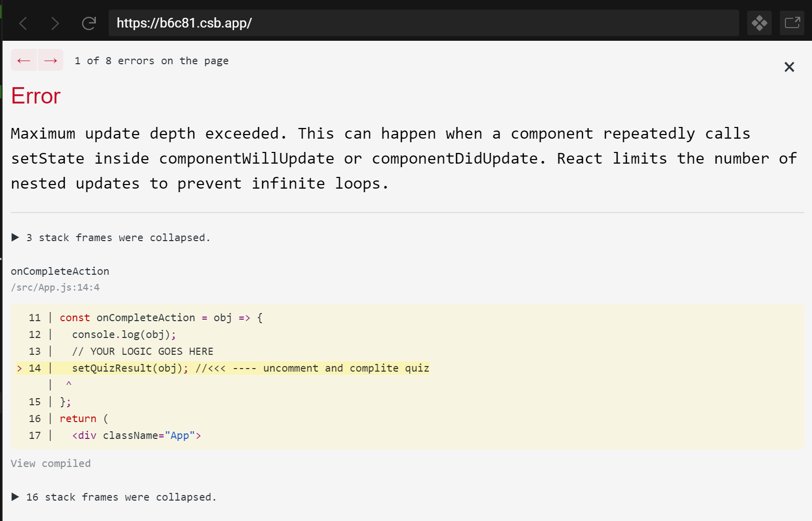
Task: Click the onCompleteAction frame name
Action: pyautogui.click(x=60, y=271)
